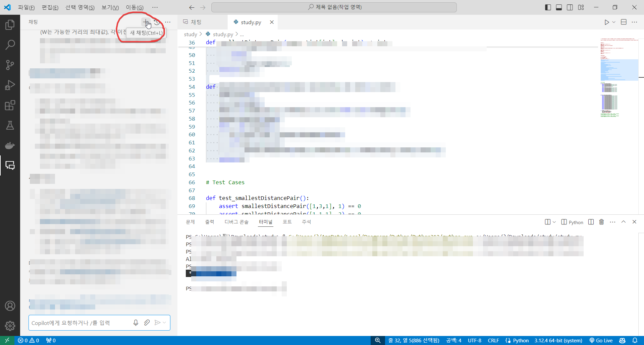644x345 pixels.
Task: Toggle the secondary side bar
Action: (570, 7)
